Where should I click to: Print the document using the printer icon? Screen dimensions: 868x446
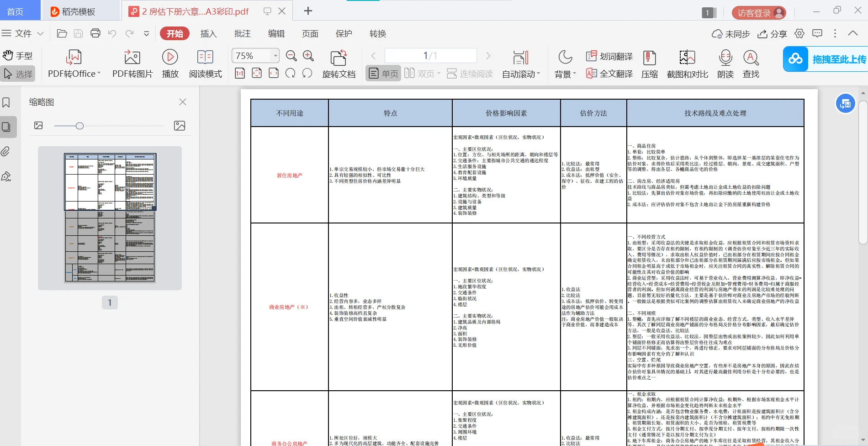pyautogui.click(x=95, y=33)
